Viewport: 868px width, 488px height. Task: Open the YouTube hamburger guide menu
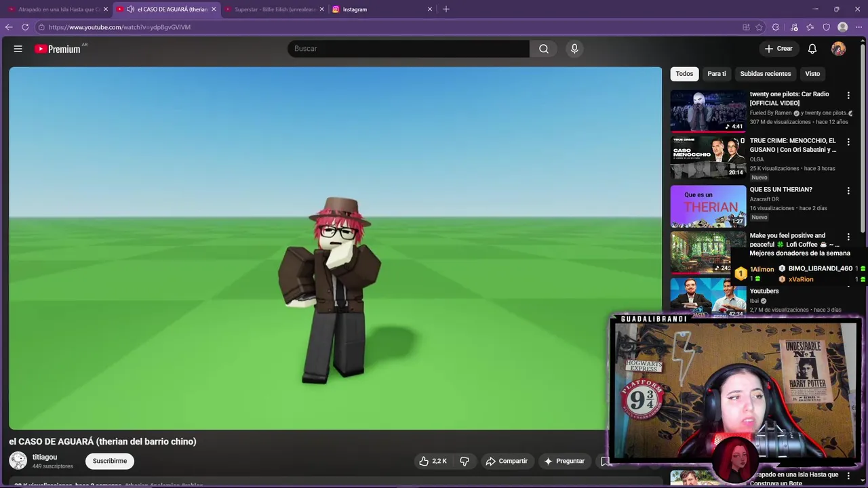pyautogui.click(x=18, y=49)
